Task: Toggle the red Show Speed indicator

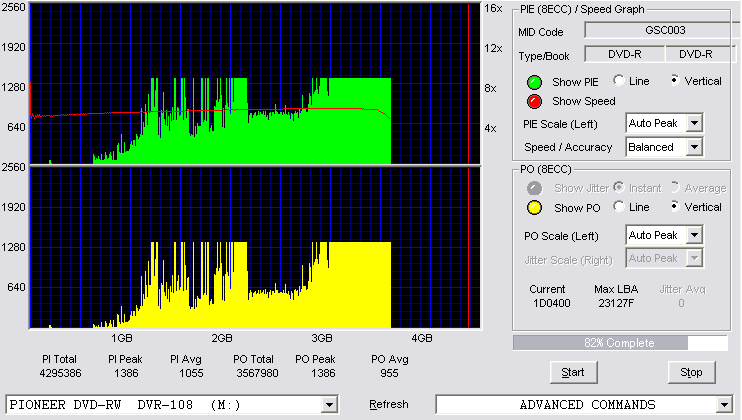Action: tap(534, 101)
